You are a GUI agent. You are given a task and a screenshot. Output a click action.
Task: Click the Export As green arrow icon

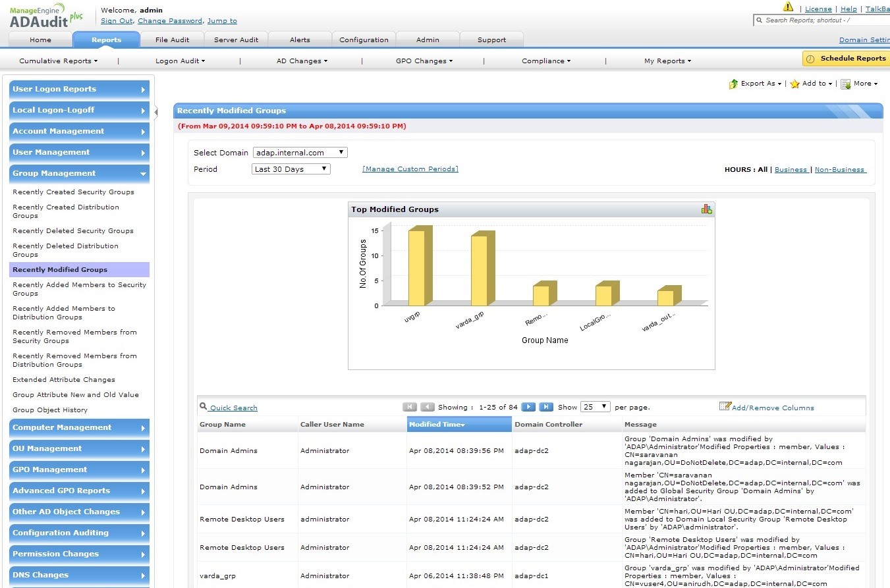point(733,84)
